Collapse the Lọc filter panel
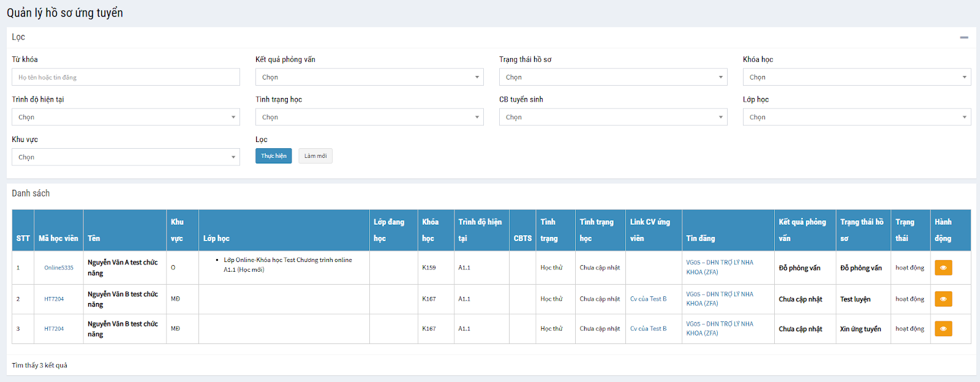980x382 pixels. (963, 37)
